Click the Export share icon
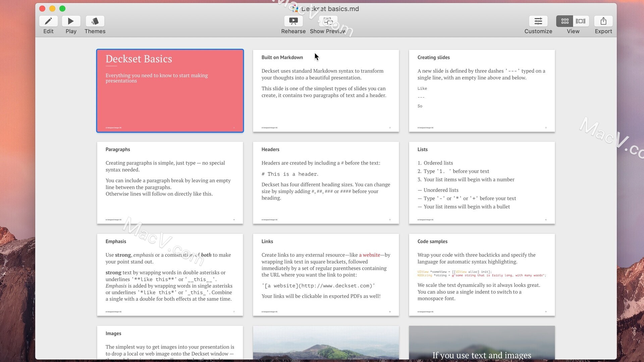644x362 pixels. [x=603, y=21]
